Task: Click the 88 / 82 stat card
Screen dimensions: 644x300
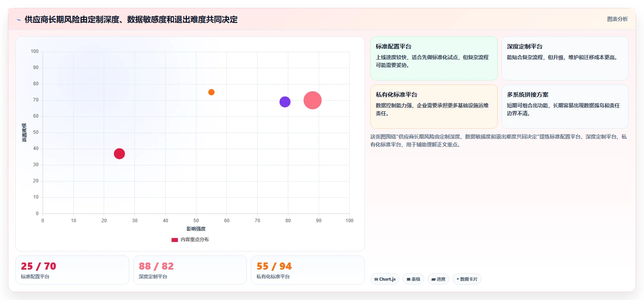Action: (190, 270)
